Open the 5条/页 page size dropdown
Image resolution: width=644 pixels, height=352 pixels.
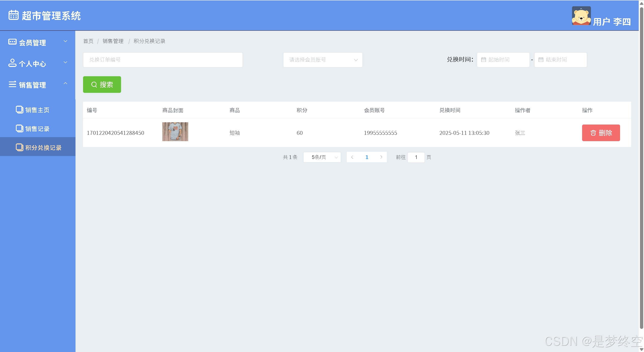[x=322, y=157]
